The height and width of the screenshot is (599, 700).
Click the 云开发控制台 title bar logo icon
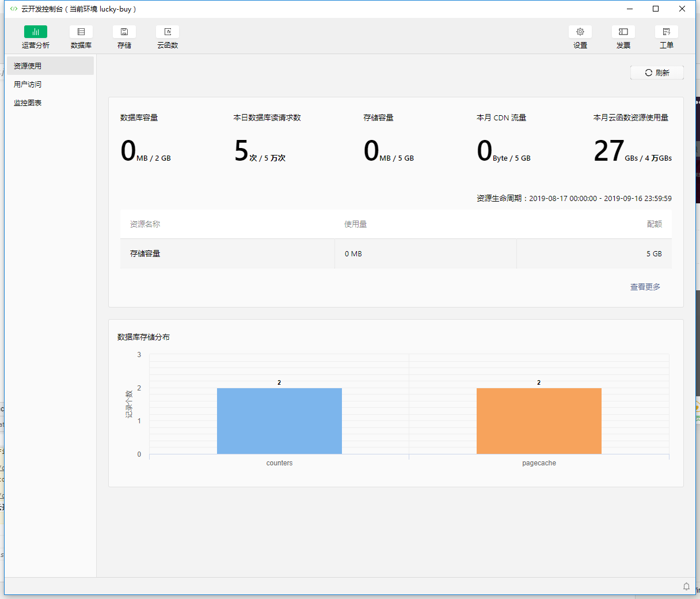(14, 9)
